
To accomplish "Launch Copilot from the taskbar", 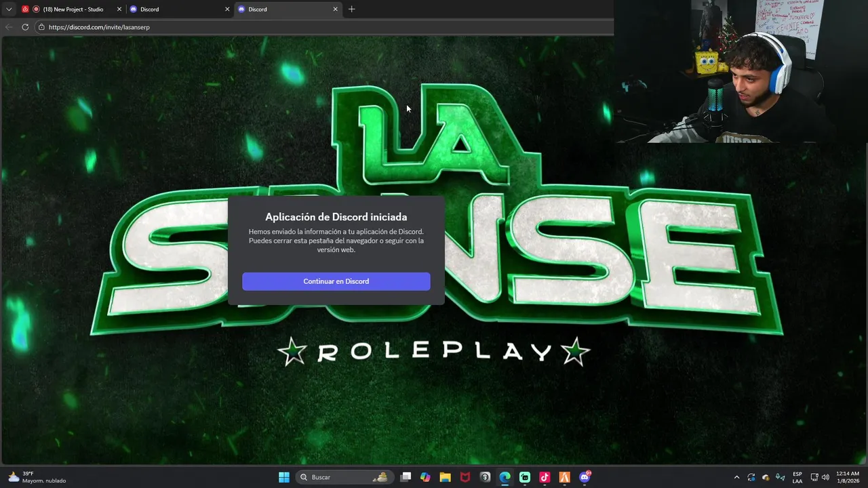I will tap(425, 477).
